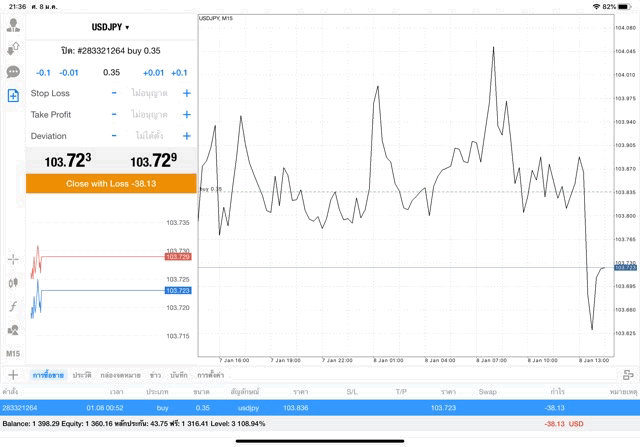
Task: Increase Take Profit with plus
Action: click(187, 114)
